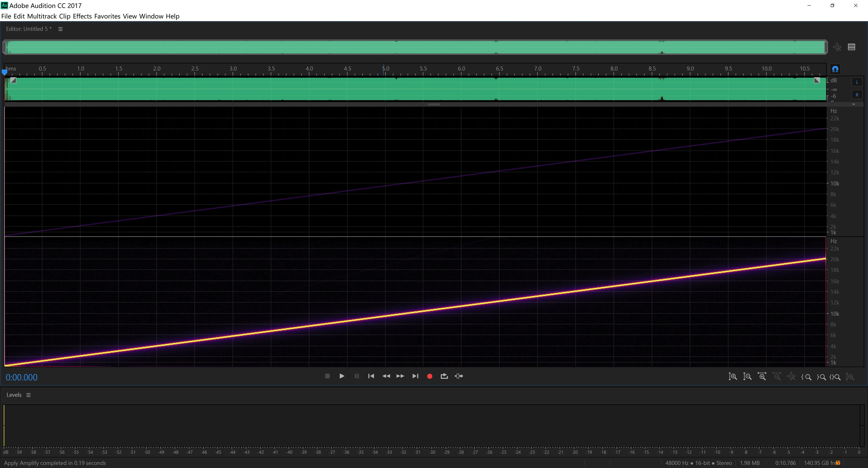Open the Clip menu
This screenshot has width=868, height=468.
(65, 16)
